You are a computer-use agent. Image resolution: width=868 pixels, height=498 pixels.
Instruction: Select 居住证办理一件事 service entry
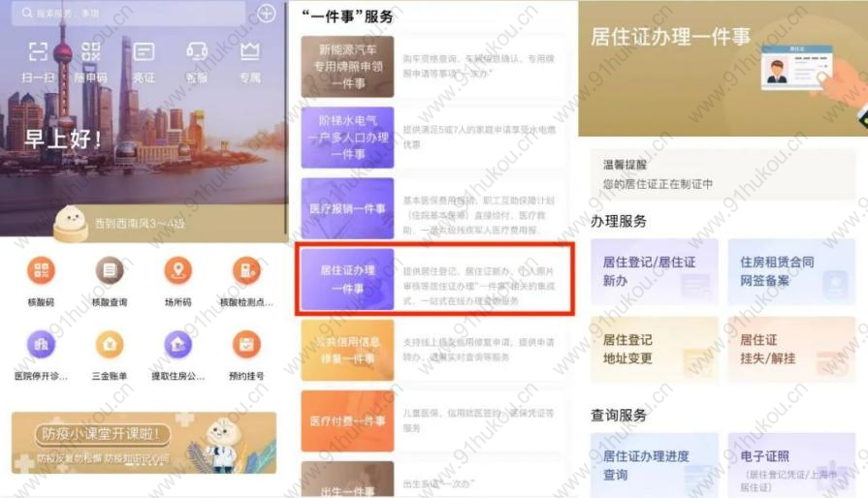pos(434,279)
